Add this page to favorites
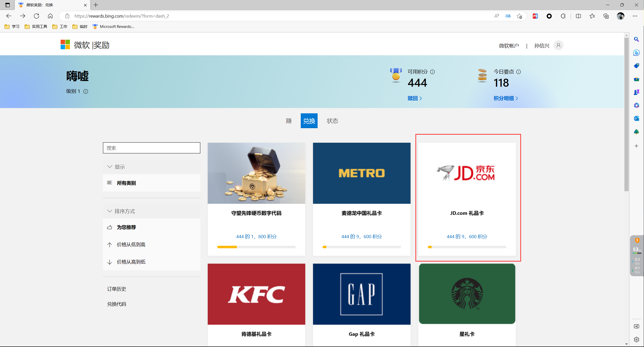 coord(520,16)
